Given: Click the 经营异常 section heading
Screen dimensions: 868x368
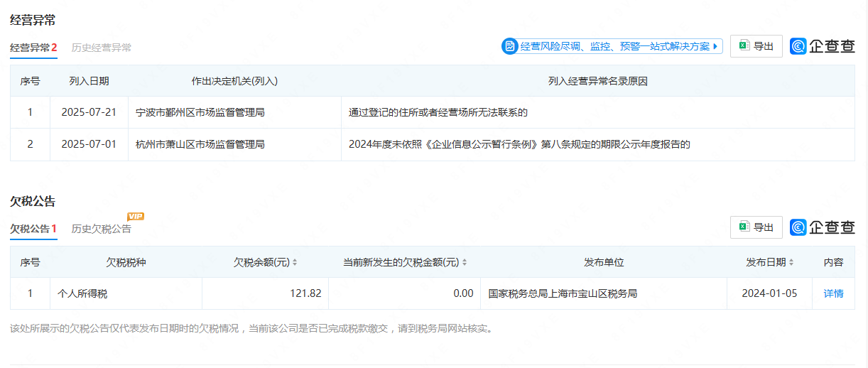Looking at the screenshot, I should tap(33, 20).
